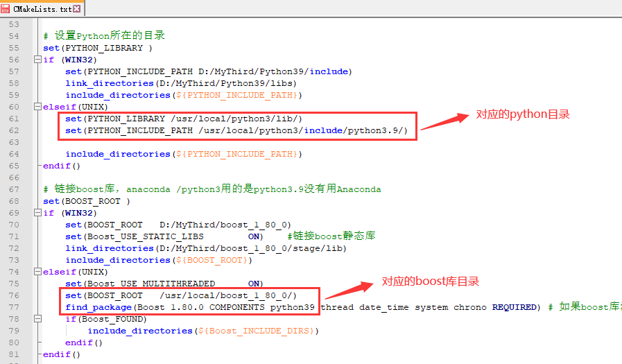Click the find_package keyword on line 77

tap(98, 307)
